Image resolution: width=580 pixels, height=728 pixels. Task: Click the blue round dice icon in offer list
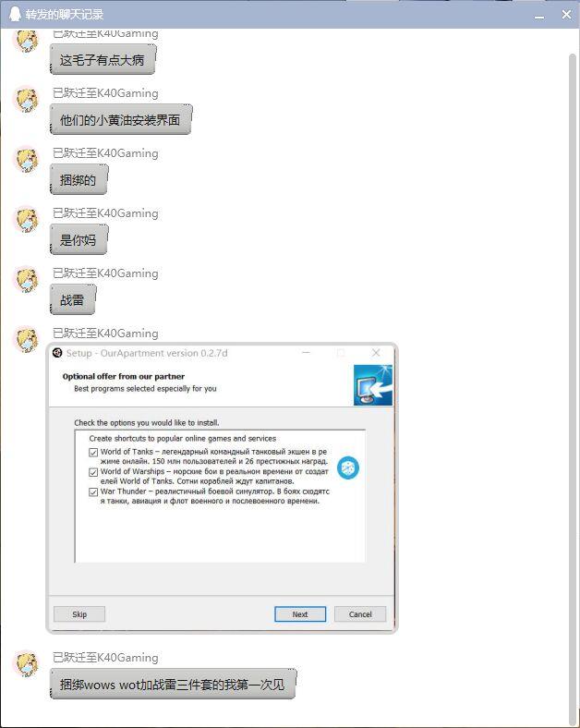pyautogui.click(x=347, y=467)
